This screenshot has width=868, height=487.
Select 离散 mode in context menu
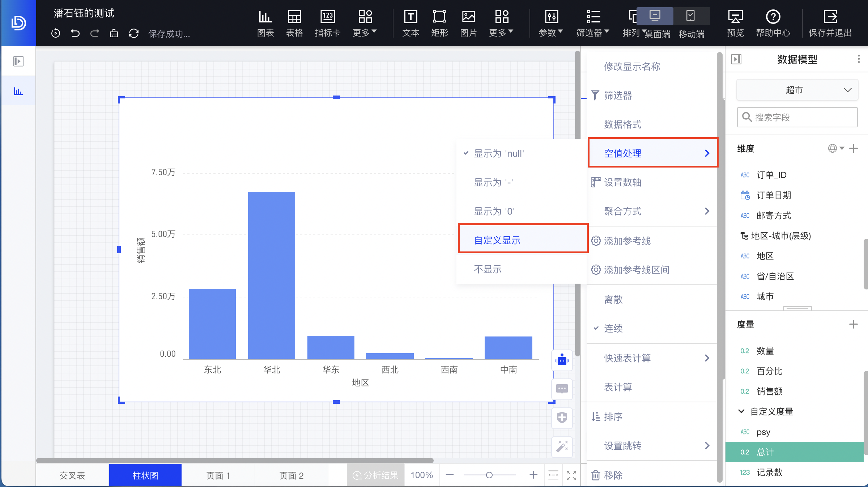[613, 299]
